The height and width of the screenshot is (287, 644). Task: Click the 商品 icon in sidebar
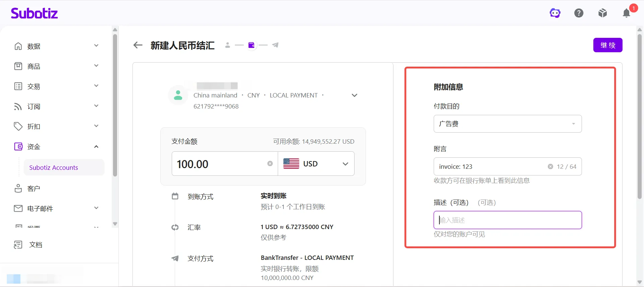(x=18, y=66)
